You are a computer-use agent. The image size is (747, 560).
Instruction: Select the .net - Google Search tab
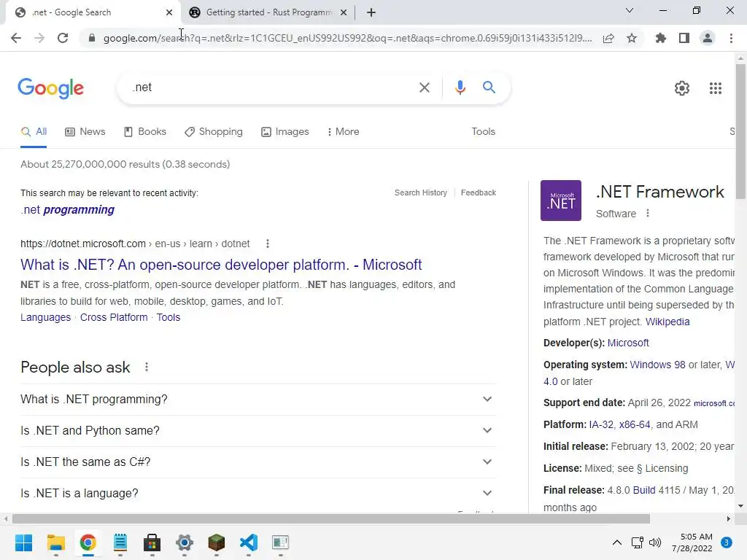[93, 12]
